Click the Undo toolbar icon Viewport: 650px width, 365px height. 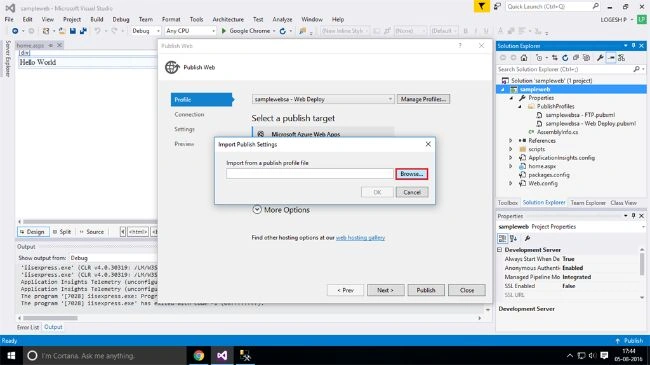tap(97, 31)
